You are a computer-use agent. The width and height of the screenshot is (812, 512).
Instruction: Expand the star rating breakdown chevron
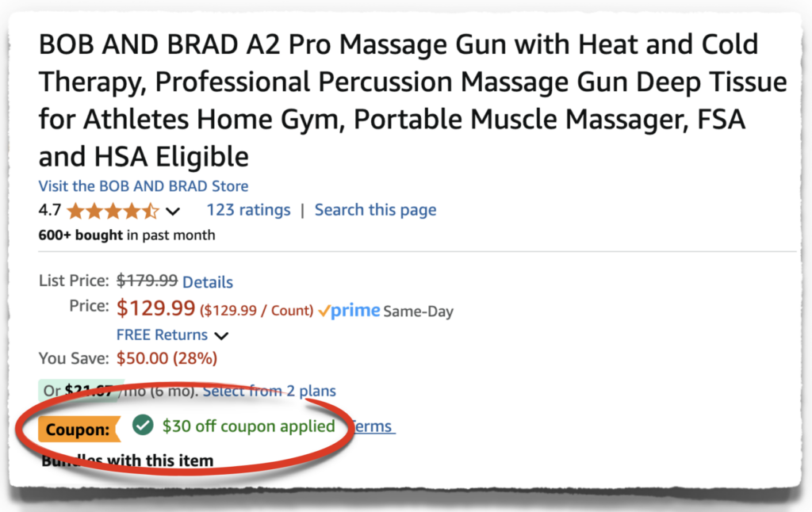pos(171,212)
